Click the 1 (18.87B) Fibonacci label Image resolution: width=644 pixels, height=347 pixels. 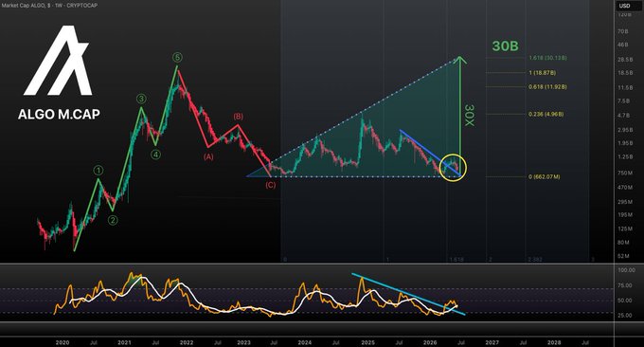542,73
